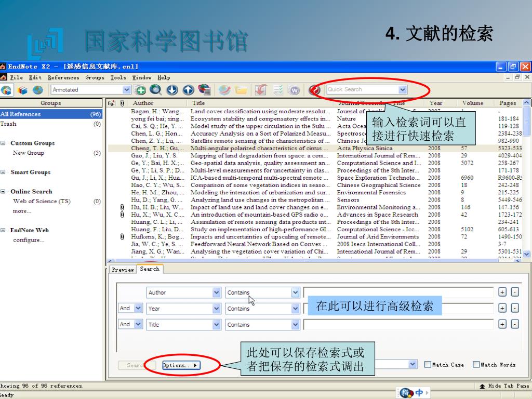Open Online Search magnifier icon
The image size is (532, 399).
point(156,89)
